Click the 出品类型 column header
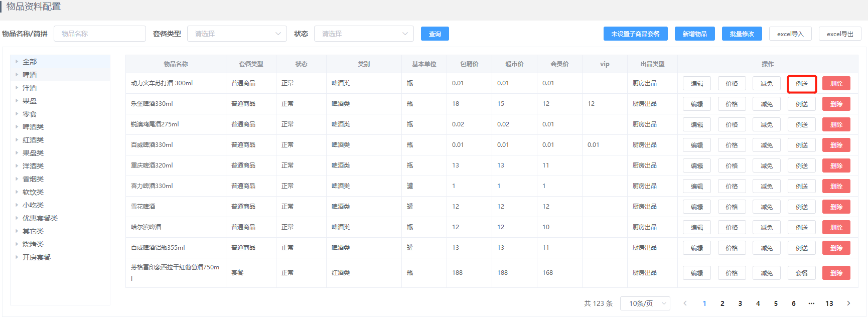868x331 pixels. click(652, 64)
